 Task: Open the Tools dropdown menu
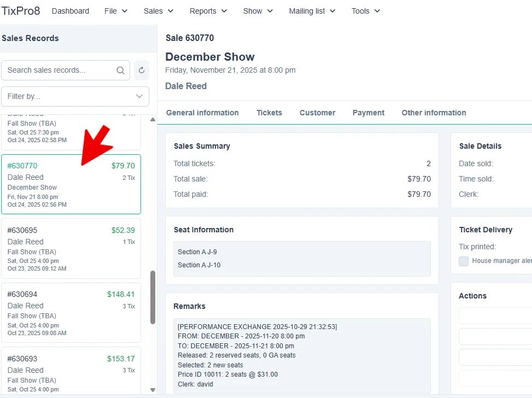point(366,11)
